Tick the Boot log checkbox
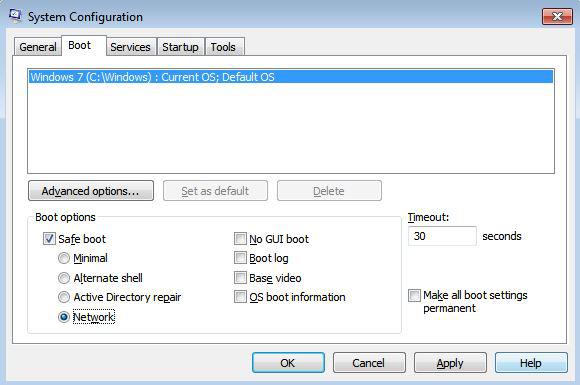 click(x=240, y=258)
